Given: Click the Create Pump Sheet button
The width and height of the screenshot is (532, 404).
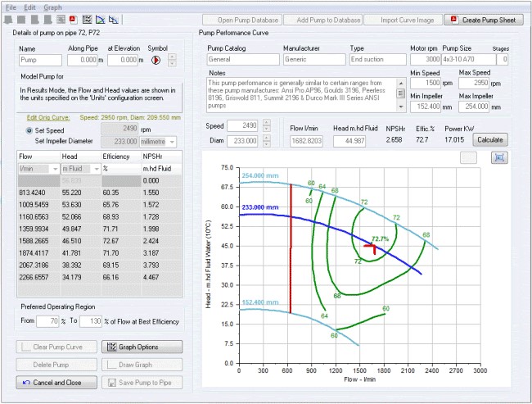Looking at the screenshot, I should (x=484, y=20).
